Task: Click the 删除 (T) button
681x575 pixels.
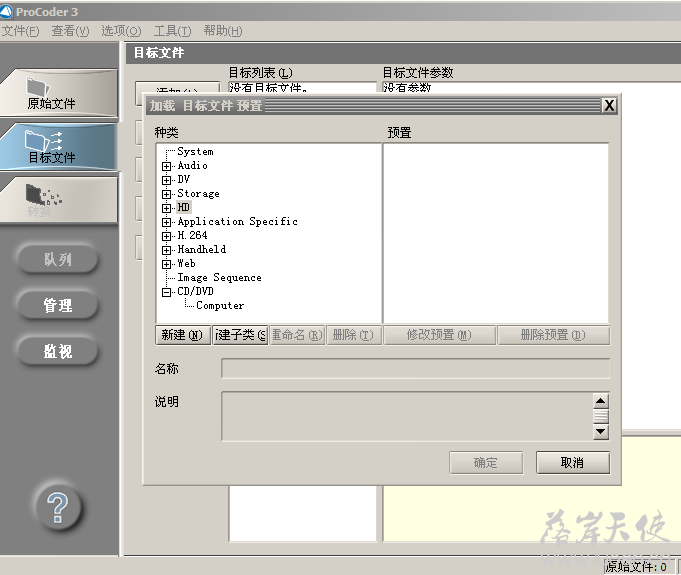Action: [354, 335]
